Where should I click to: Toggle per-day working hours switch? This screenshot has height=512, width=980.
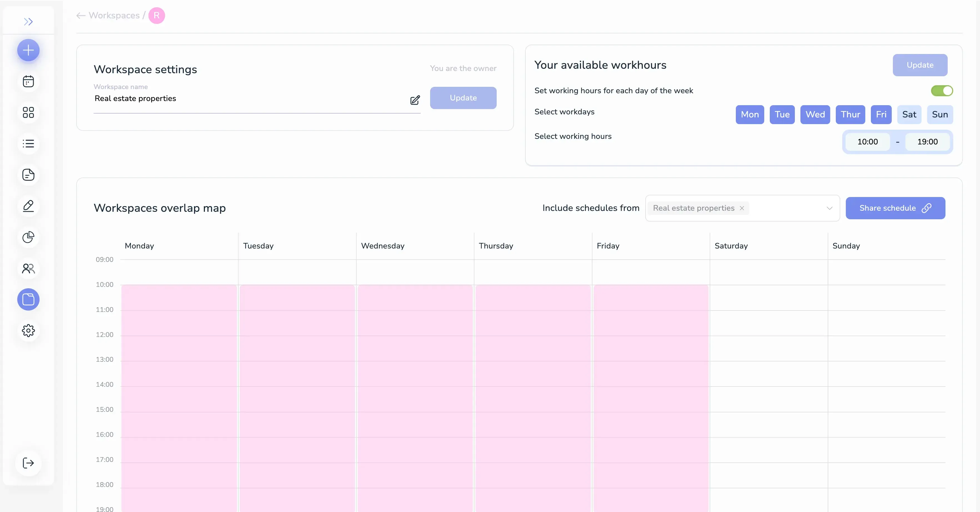(x=942, y=91)
